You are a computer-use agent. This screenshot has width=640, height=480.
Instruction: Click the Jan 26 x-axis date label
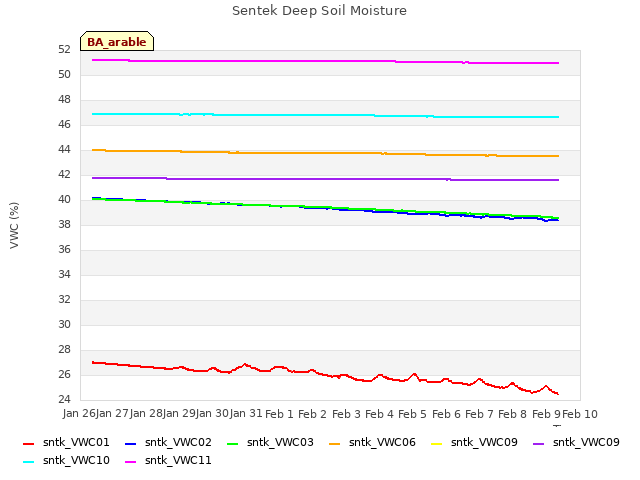click(x=79, y=413)
